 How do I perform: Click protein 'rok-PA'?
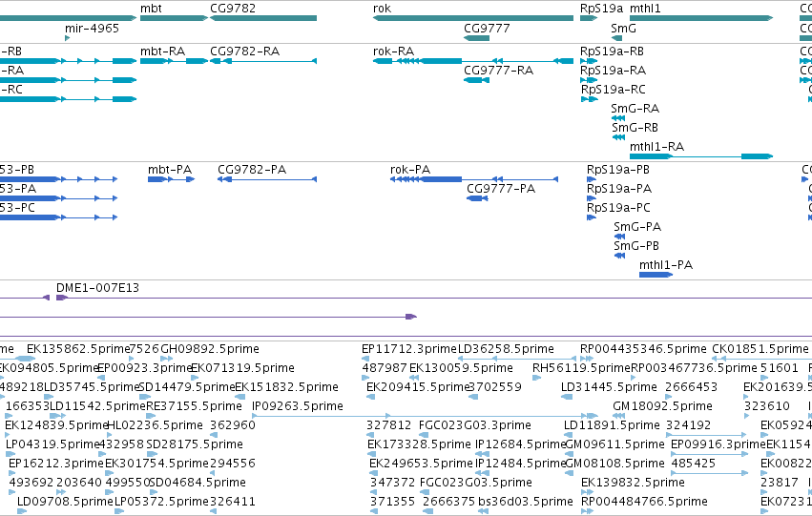tap(474, 179)
